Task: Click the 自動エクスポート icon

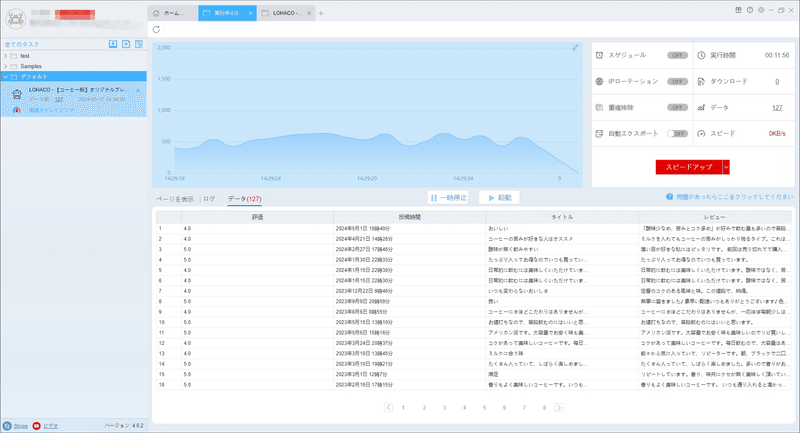Action: pos(599,134)
